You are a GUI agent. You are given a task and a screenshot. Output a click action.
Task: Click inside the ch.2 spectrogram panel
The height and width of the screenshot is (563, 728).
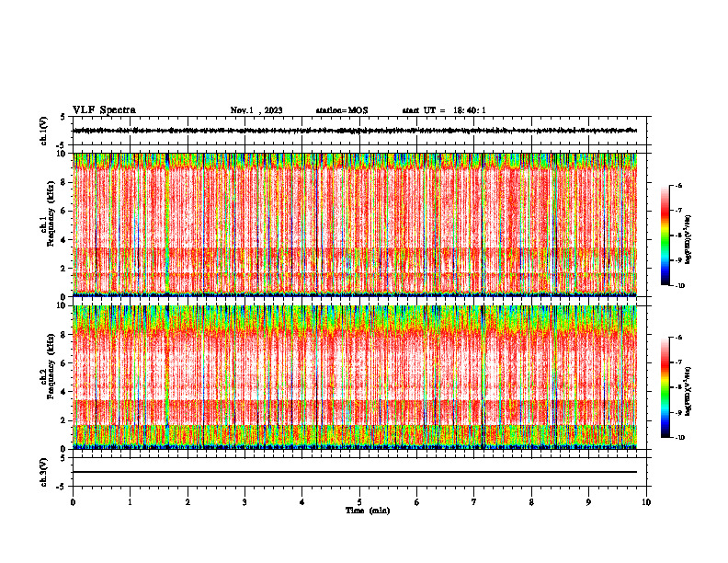click(x=355, y=377)
